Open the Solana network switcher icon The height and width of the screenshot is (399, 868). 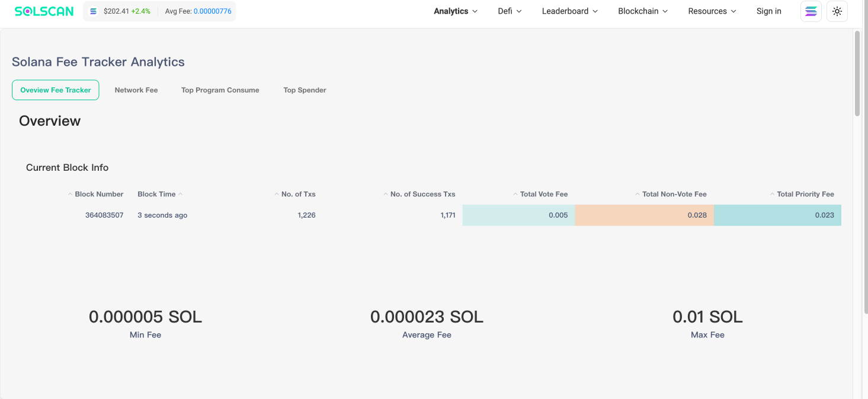click(x=811, y=11)
